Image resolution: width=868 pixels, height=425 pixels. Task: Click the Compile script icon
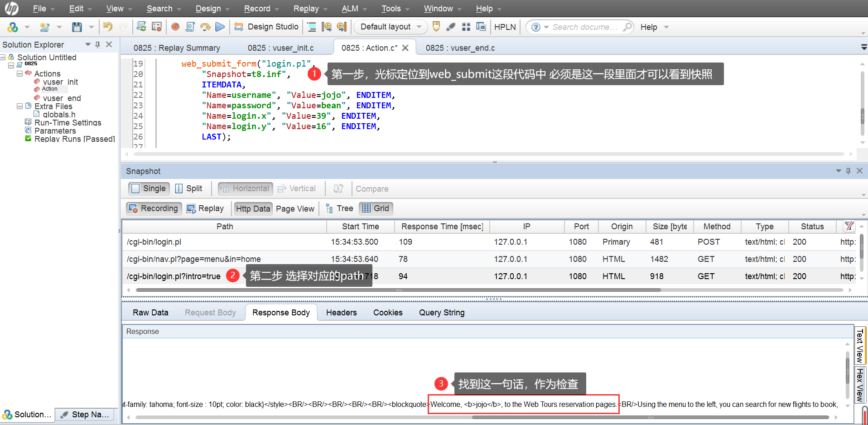pyautogui.click(x=190, y=27)
